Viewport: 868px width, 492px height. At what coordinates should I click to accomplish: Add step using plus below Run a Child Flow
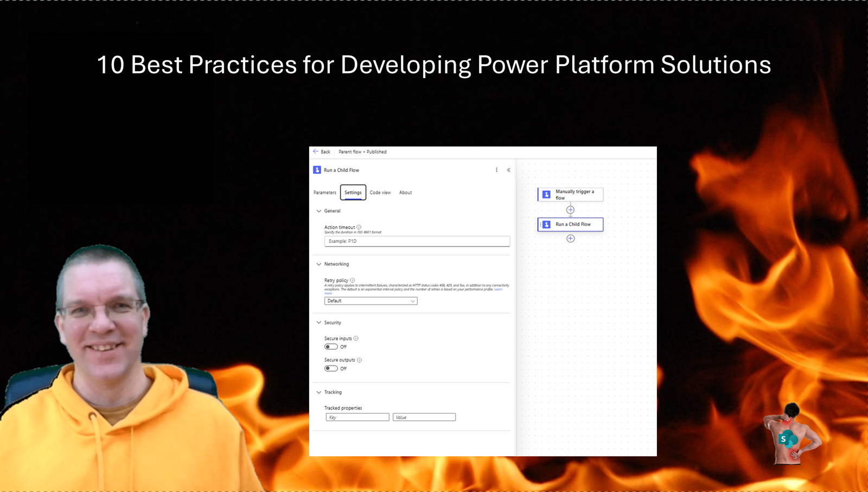570,238
